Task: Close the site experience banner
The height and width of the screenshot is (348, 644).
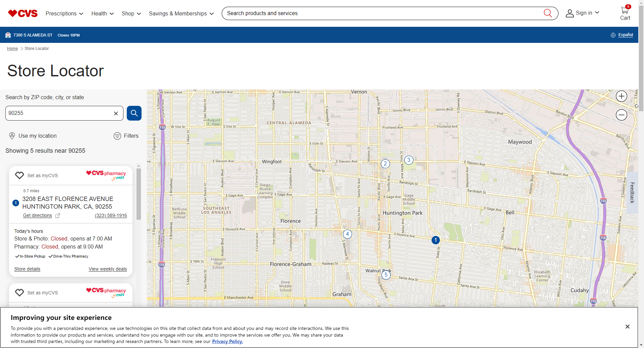Action: 628,327
